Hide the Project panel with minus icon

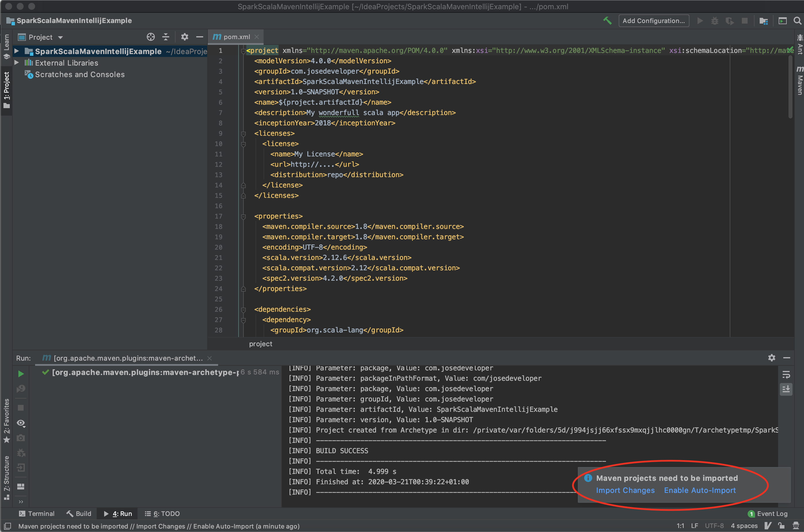(x=200, y=37)
